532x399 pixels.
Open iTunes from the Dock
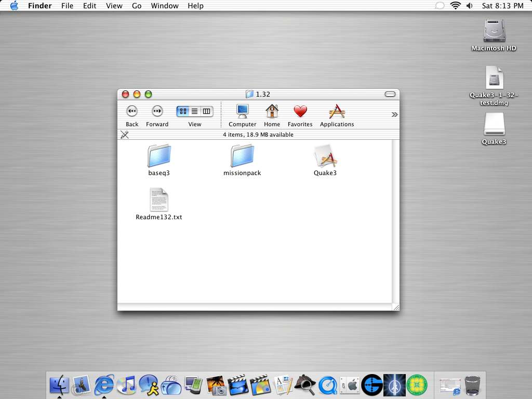(126, 385)
